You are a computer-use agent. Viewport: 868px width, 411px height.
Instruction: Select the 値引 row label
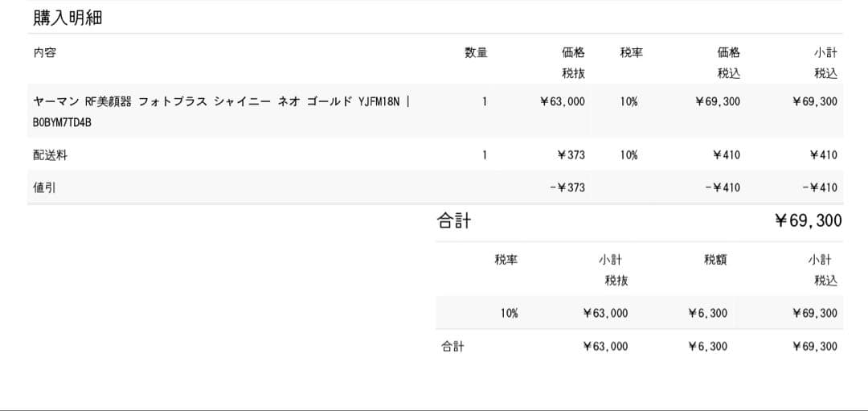click(44, 187)
